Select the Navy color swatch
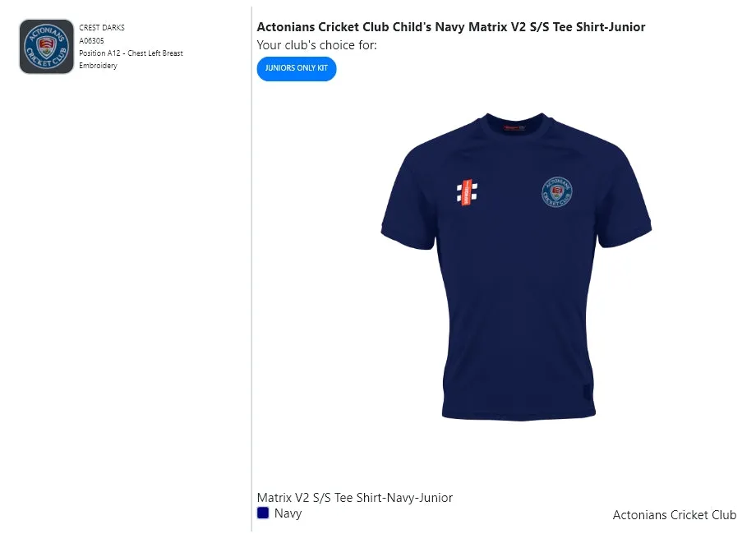Image resolution: width=756 pixels, height=534 pixels. 263,513
